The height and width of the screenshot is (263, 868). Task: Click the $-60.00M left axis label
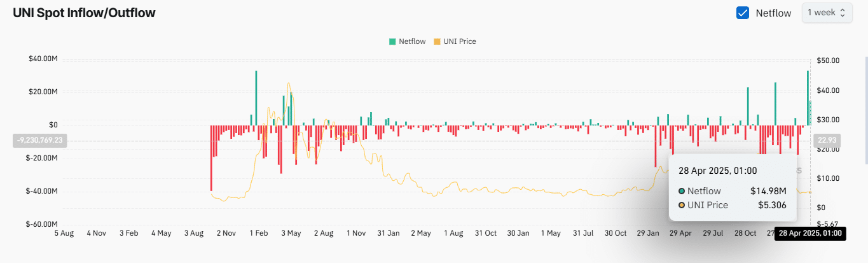tap(43, 224)
